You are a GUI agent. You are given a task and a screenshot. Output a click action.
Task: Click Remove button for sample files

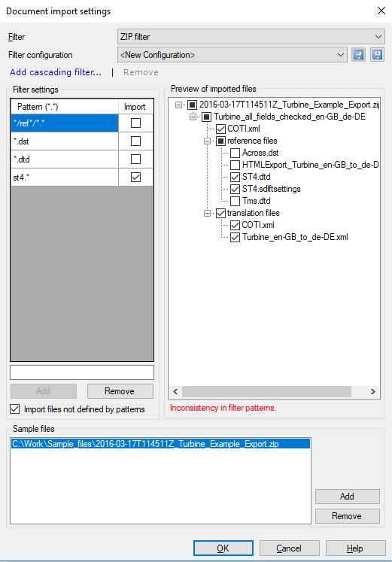point(347,516)
